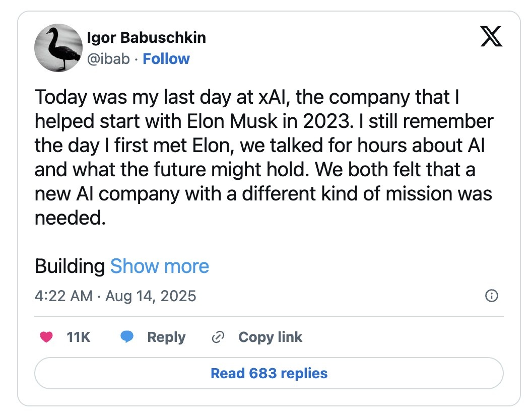The image size is (532, 419).
Task: Click the word Building before Show more
Action: pos(70,266)
